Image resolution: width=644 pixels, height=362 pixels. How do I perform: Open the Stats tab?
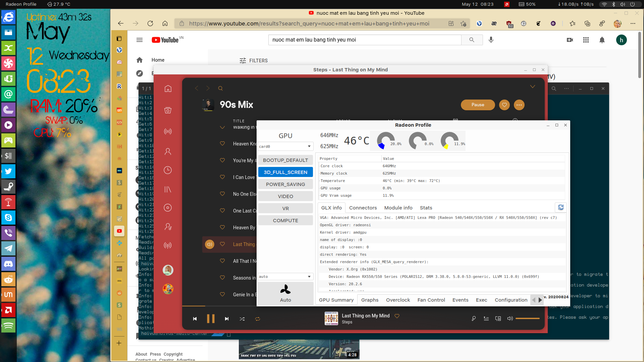click(x=426, y=208)
